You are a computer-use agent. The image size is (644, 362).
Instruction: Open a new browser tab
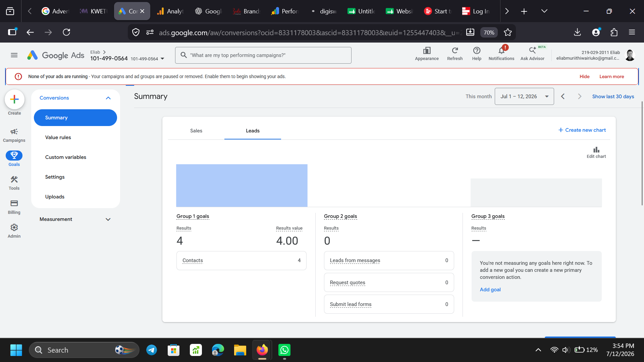pos(524,11)
